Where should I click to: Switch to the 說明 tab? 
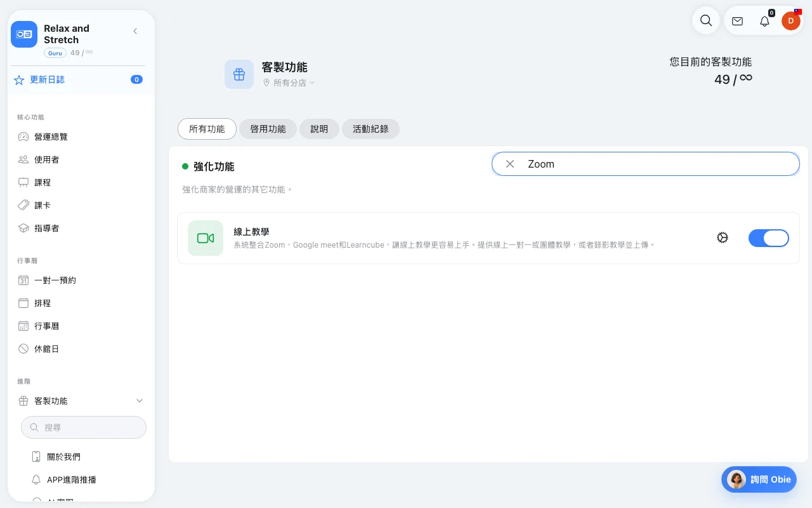319,129
